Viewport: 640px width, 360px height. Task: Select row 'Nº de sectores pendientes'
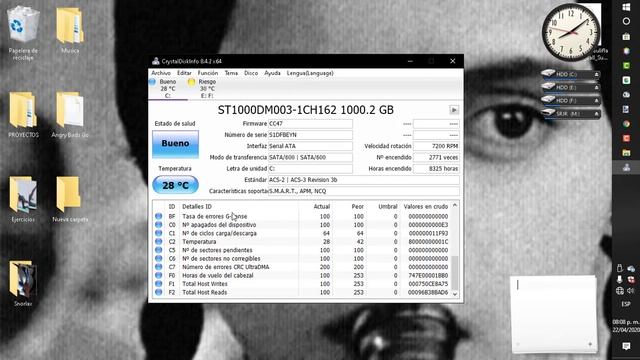(x=302, y=250)
